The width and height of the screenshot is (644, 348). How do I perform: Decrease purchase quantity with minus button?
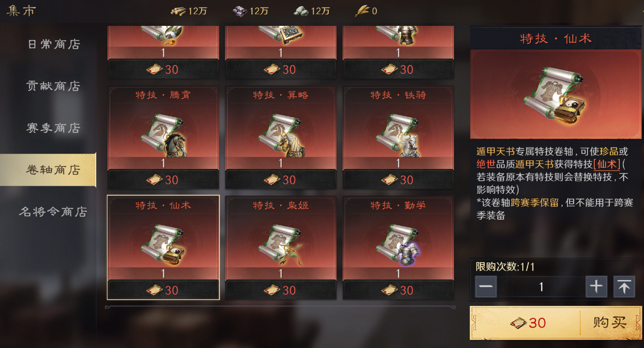pyautogui.click(x=486, y=287)
